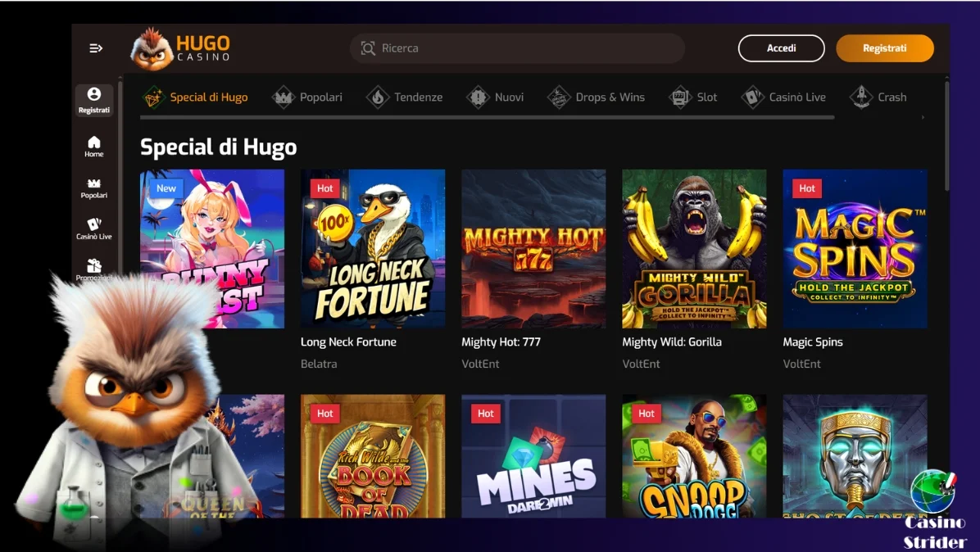Select the Slot machine icon
The width and height of the screenshot is (980, 552).
tap(681, 97)
